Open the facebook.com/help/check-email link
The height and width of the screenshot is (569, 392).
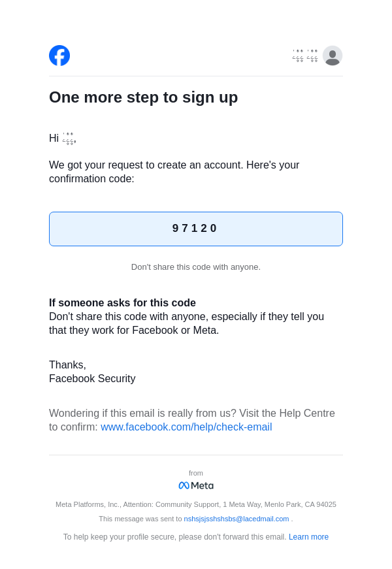(x=186, y=427)
